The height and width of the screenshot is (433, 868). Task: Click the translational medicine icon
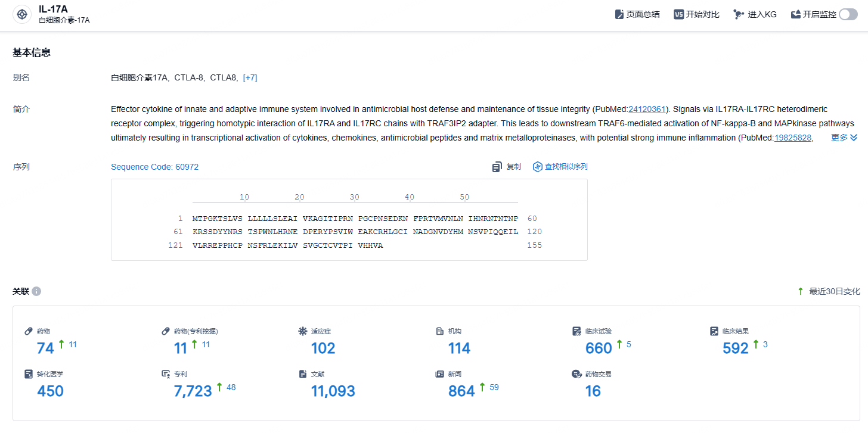(28, 374)
